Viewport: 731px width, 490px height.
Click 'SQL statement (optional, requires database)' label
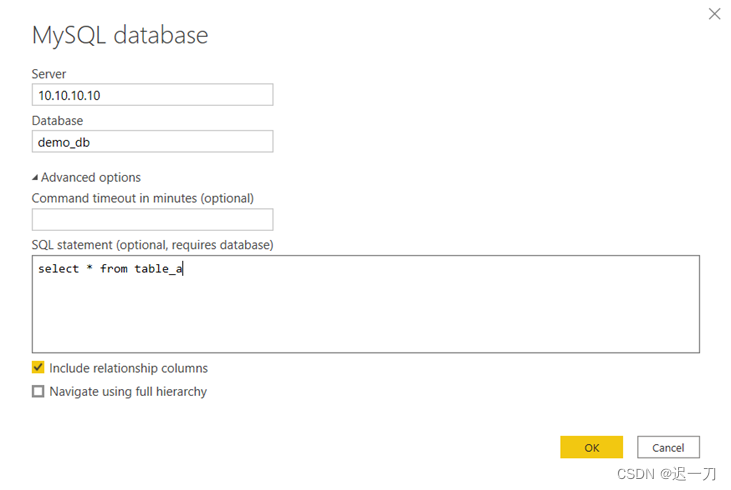pos(152,245)
